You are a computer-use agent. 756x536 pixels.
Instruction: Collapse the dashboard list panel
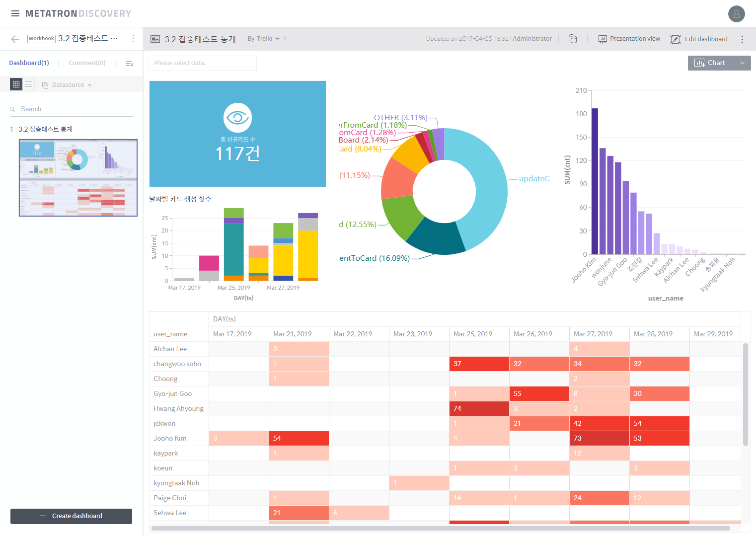(x=130, y=64)
